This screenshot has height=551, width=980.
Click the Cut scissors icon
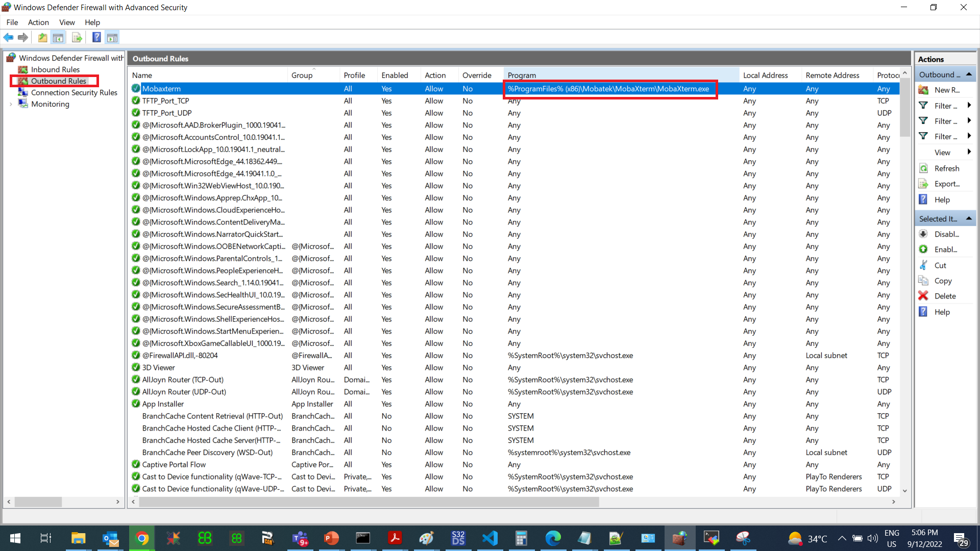tap(923, 265)
